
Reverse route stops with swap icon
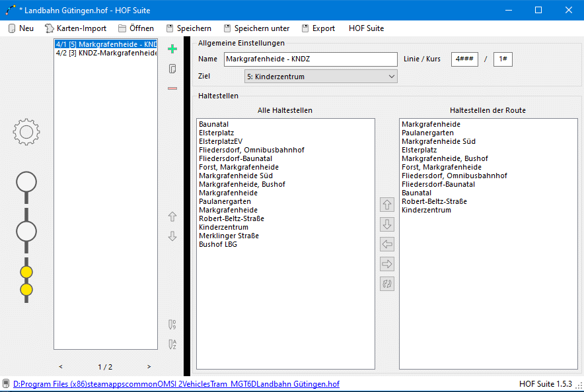pos(387,284)
